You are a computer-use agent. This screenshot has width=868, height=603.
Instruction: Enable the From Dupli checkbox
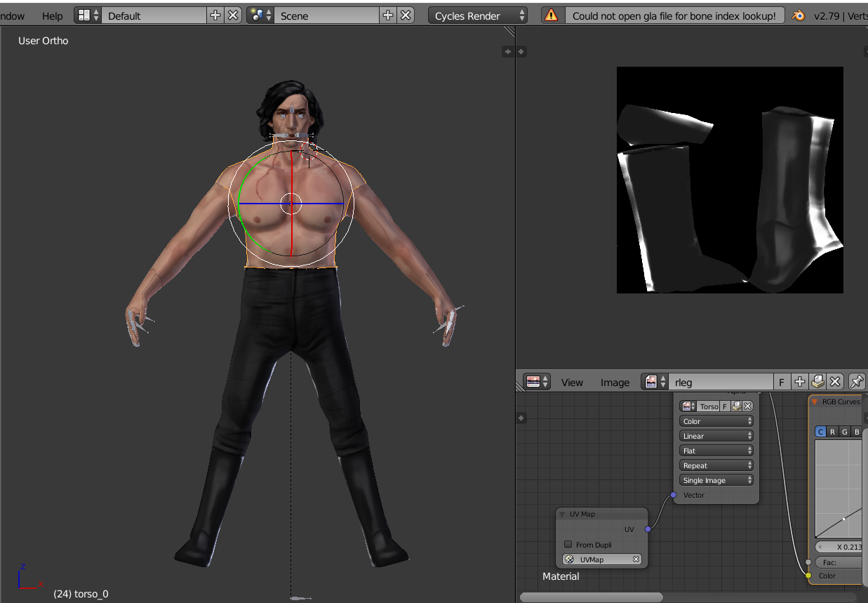[x=568, y=545]
